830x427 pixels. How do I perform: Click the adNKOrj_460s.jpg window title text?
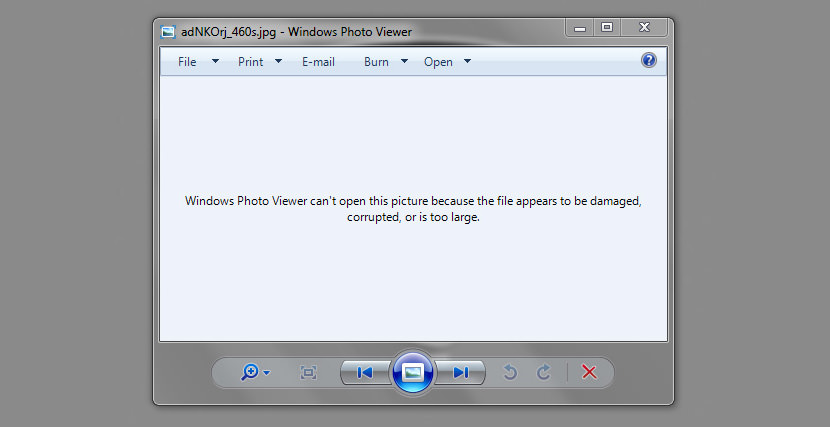[296, 32]
